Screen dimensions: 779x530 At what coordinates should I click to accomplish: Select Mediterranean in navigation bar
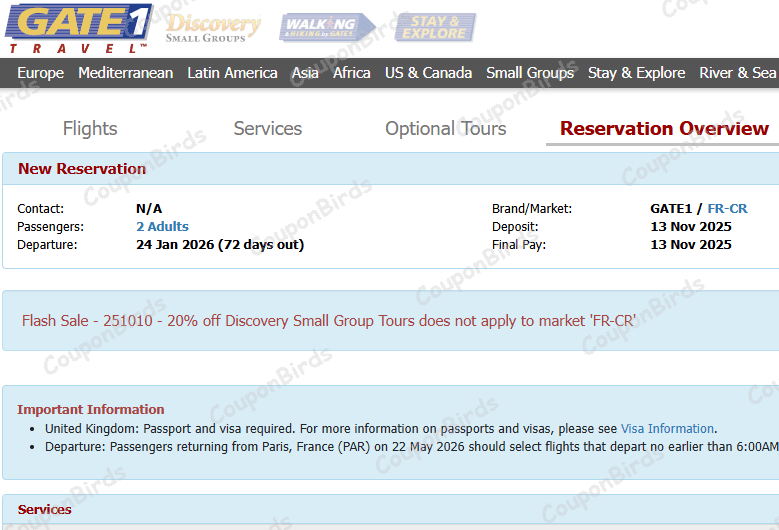pyautogui.click(x=125, y=73)
